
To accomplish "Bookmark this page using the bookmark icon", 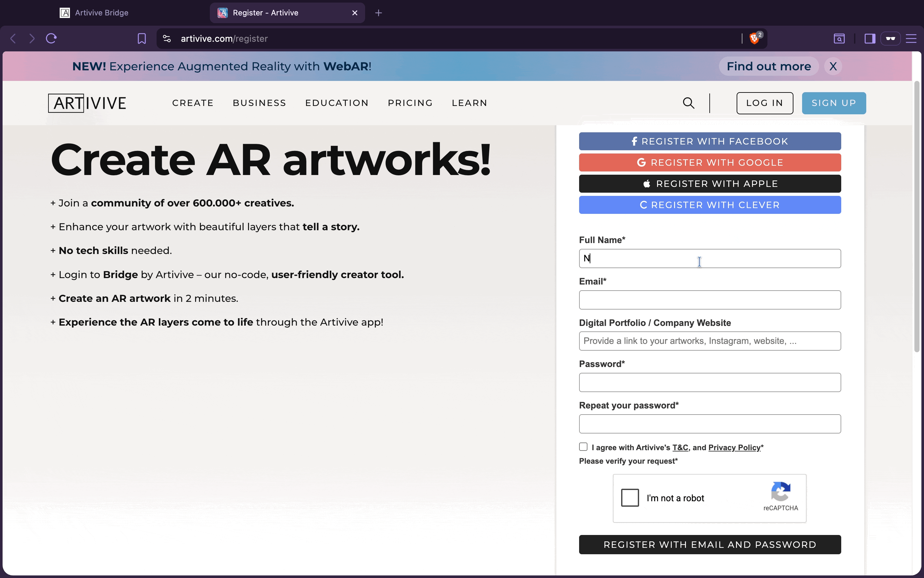I will click(142, 39).
